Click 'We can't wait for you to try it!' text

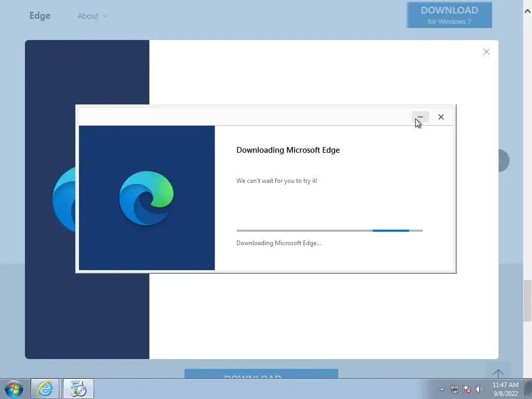[x=277, y=181]
